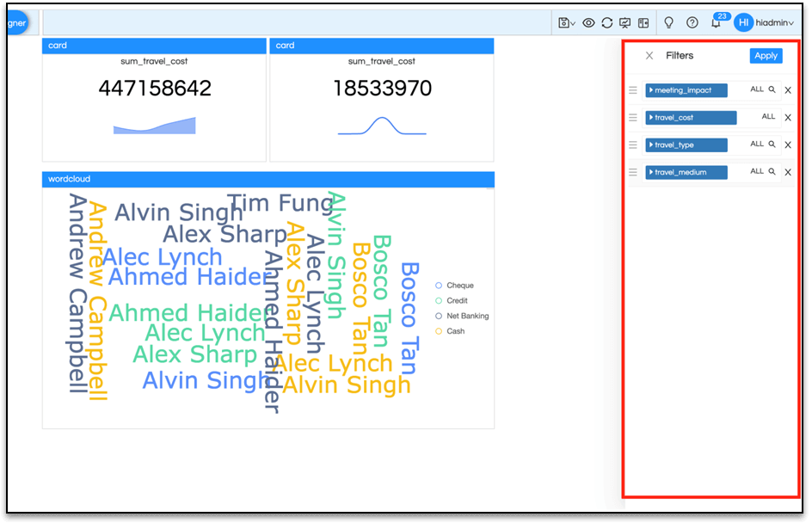Toggle Net Banking legend entry
The image size is (812, 523).
click(462, 316)
